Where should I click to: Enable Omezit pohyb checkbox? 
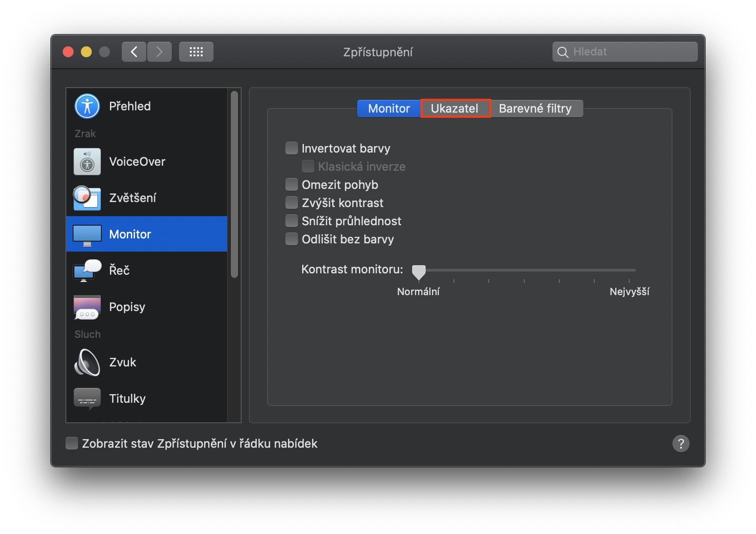(x=292, y=184)
